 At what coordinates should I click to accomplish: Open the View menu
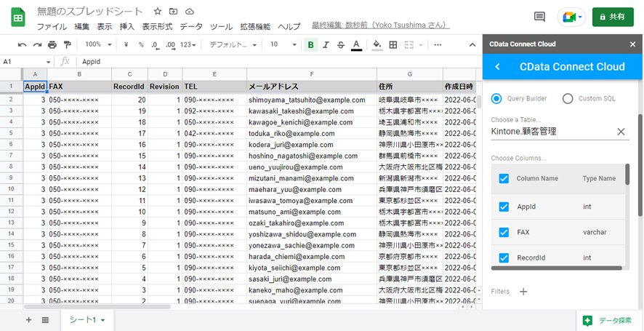pyautogui.click(x=105, y=27)
